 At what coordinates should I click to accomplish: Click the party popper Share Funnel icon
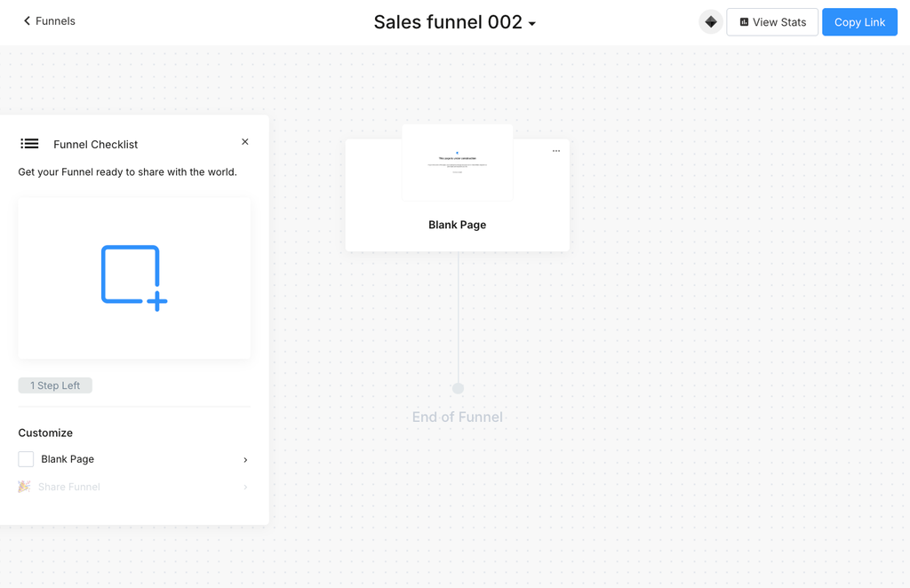point(24,487)
